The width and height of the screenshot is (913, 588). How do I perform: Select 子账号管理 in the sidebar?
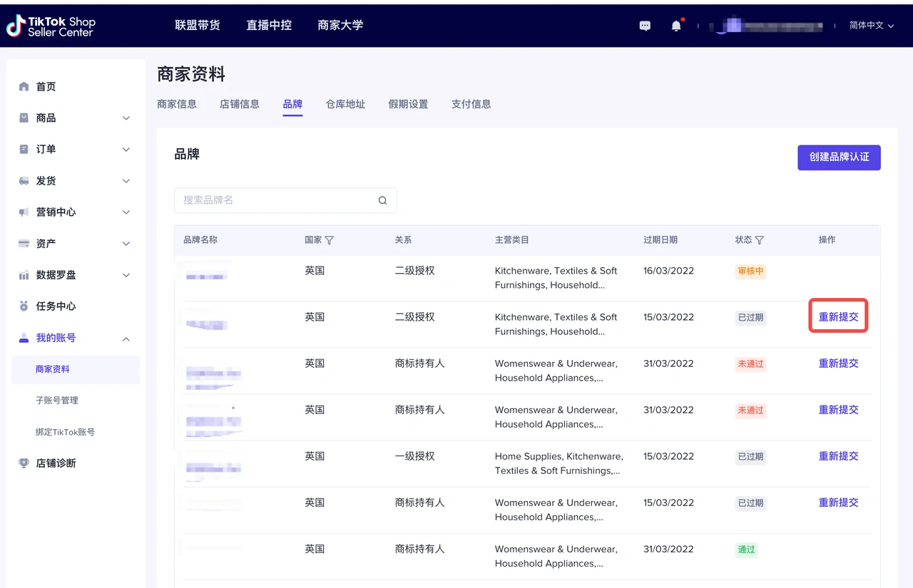[x=57, y=401]
